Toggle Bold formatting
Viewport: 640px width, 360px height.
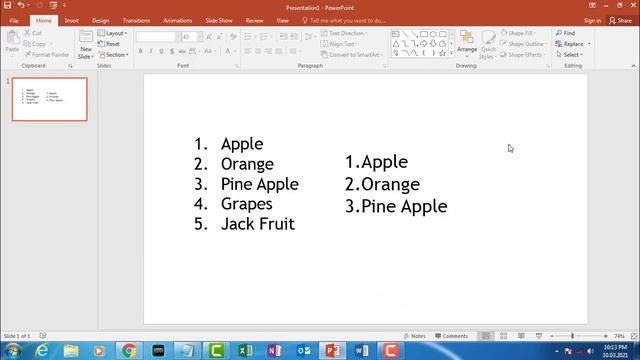pyautogui.click(x=140, y=51)
